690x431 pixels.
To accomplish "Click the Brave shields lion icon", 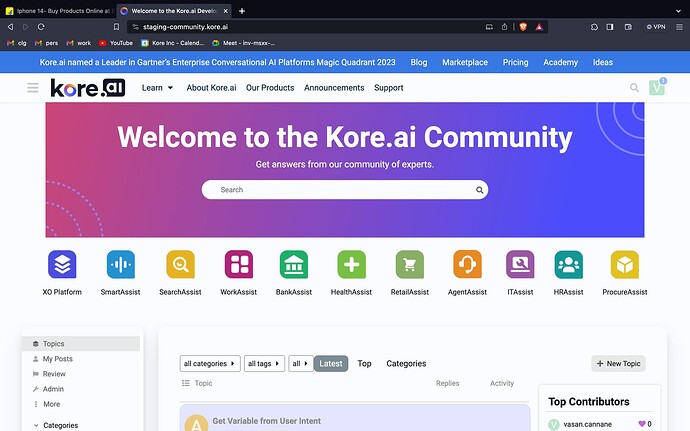I will point(523,27).
